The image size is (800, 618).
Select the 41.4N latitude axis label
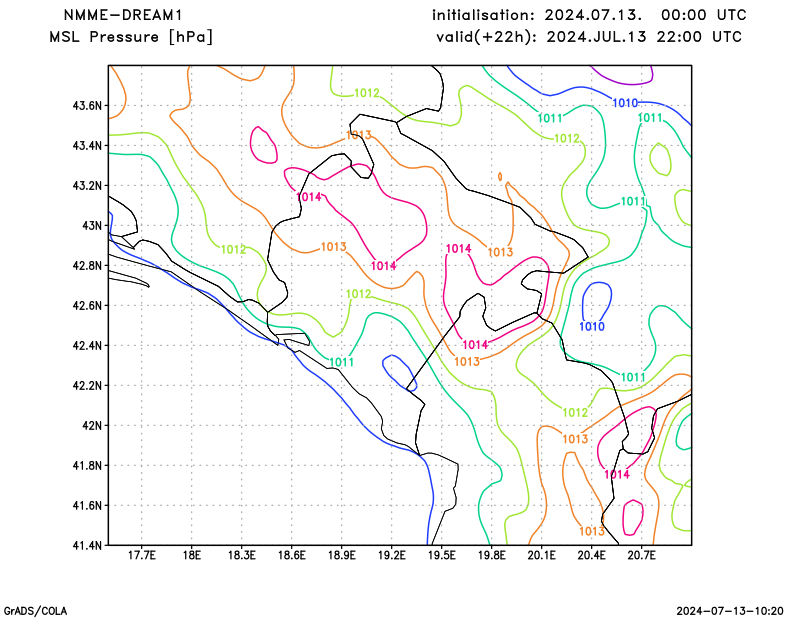point(88,546)
